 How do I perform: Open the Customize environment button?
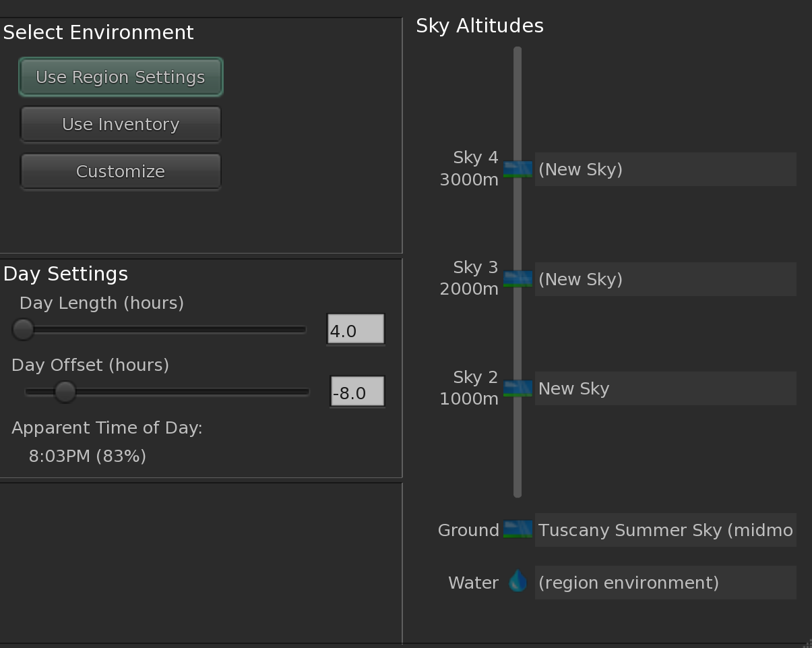tap(121, 172)
